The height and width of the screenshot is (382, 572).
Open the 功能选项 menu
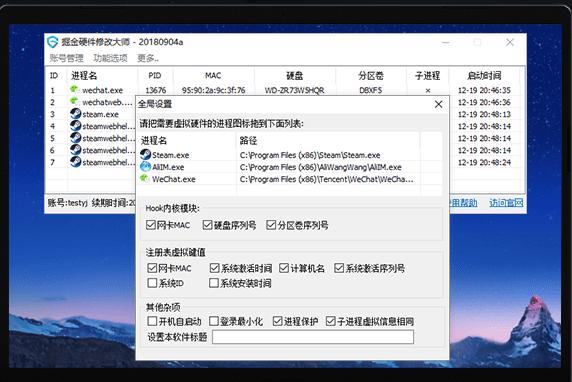(x=110, y=58)
